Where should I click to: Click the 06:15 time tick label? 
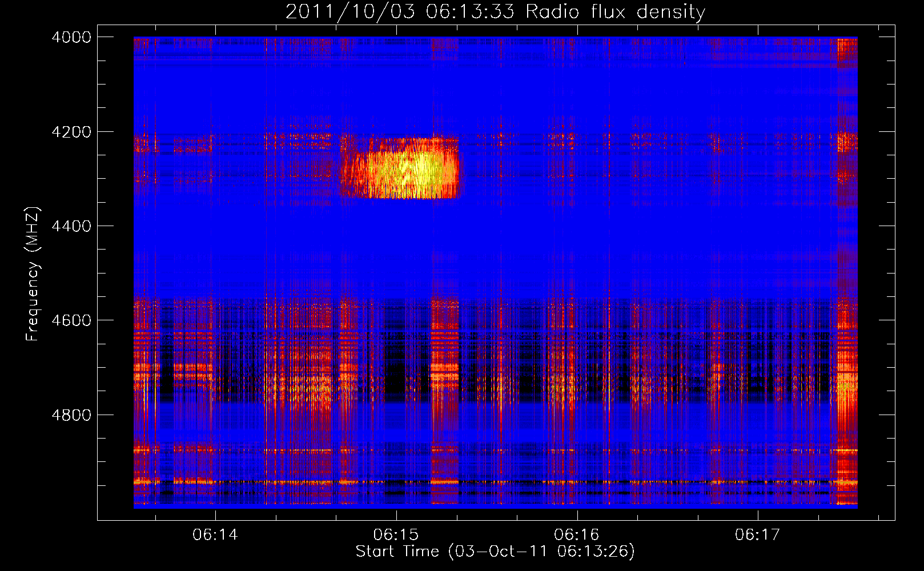pyautogui.click(x=396, y=534)
